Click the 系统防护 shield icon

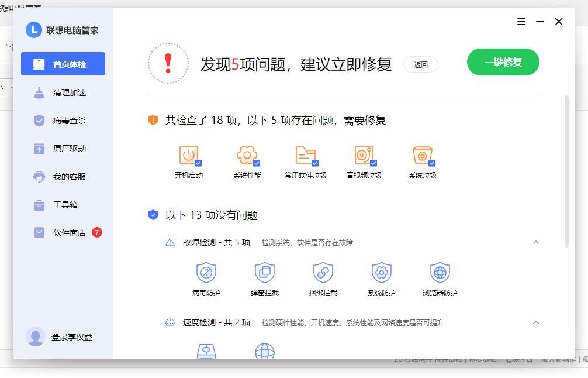pyautogui.click(x=382, y=272)
